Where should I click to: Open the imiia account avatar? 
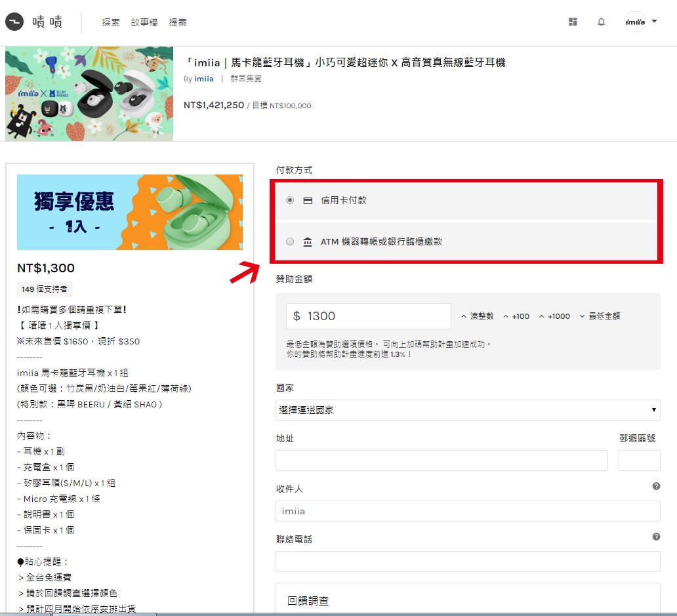(x=635, y=22)
